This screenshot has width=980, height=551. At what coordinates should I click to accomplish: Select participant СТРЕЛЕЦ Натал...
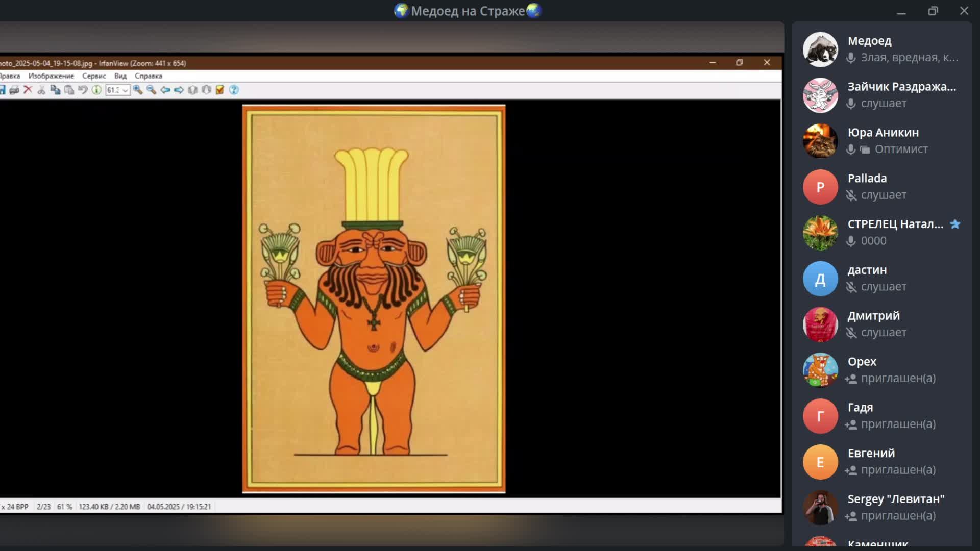pos(882,233)
